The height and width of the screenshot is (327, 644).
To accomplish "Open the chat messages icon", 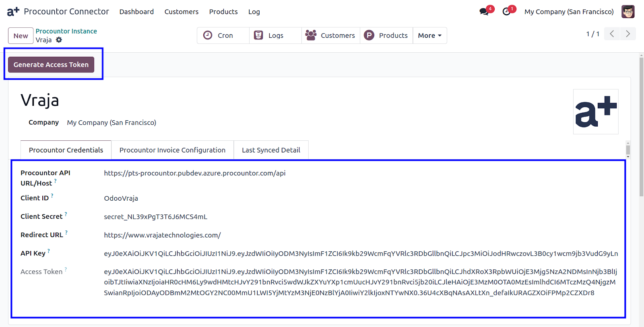I will click(484, 12).
